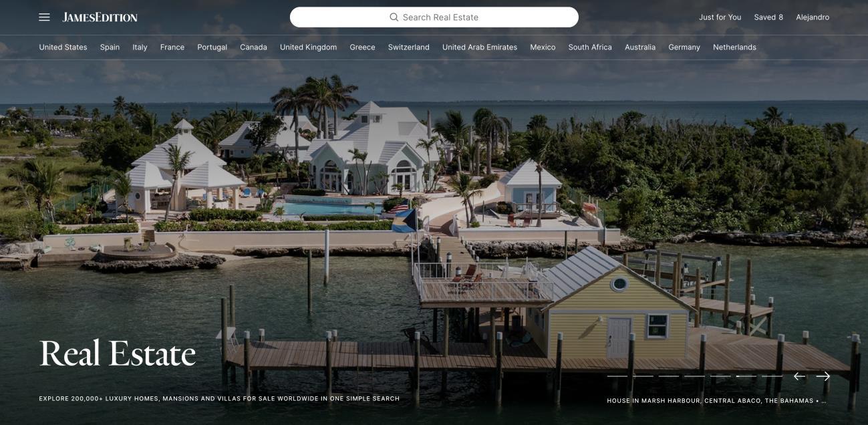This screenshot has width=868, height=425.
Task: Browse listings in South Africa
Action: click(x=590, y=47)
